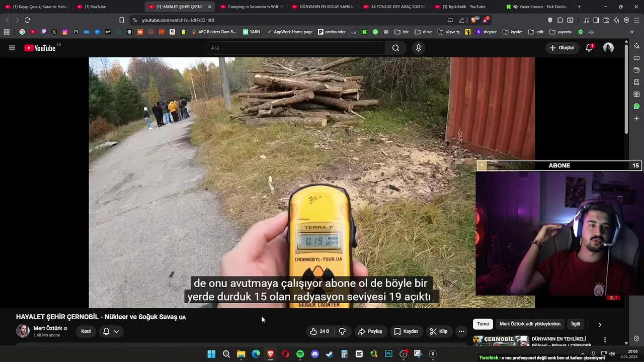Start voice search with the microphone icon
The image size is (644, 362).
tap(418, 48)
